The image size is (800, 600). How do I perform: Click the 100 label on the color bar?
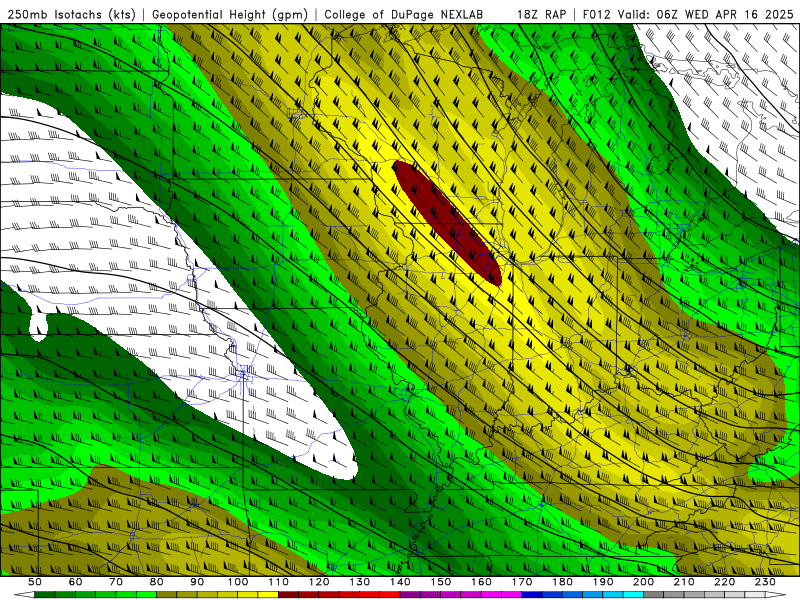click(238, 582)
